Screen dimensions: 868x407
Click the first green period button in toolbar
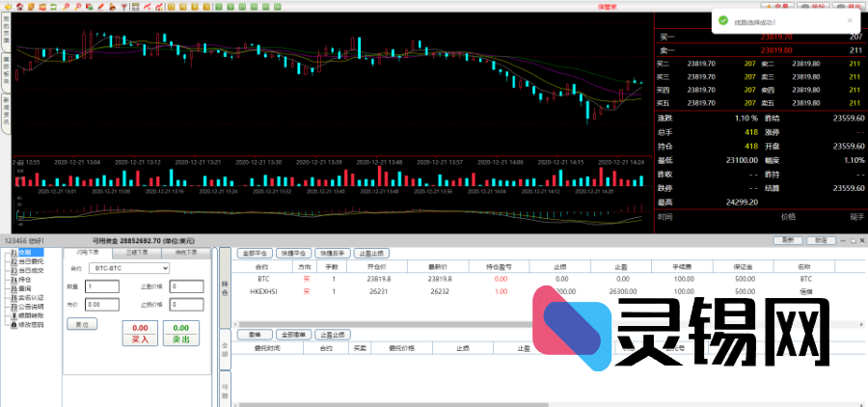pos(219,7)
